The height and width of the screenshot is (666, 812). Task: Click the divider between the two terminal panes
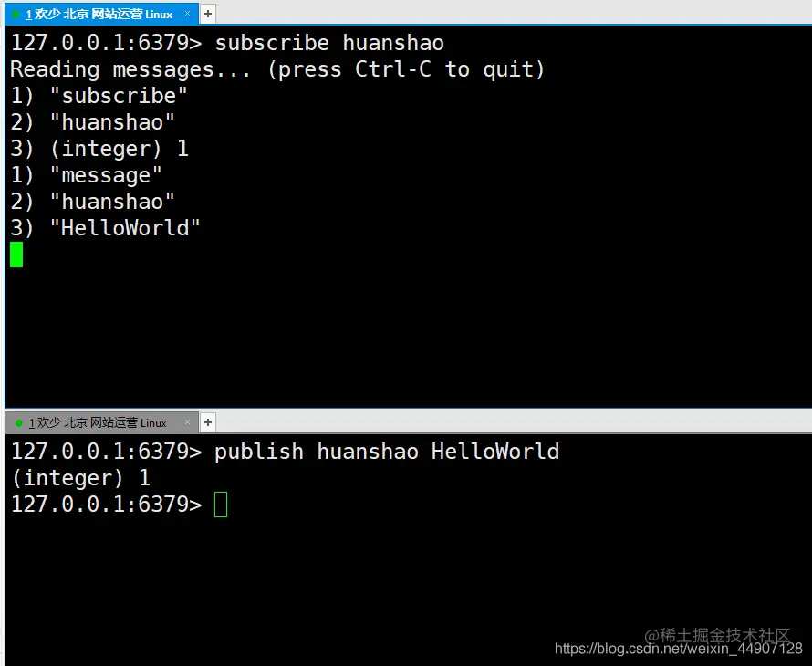click(x=408, y=409)
